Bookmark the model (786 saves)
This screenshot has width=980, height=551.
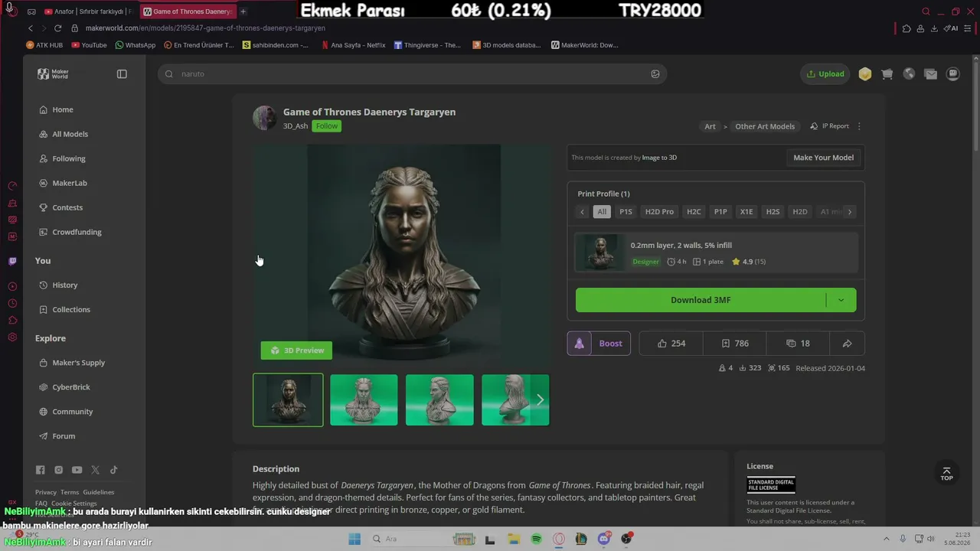coord(735,344)
